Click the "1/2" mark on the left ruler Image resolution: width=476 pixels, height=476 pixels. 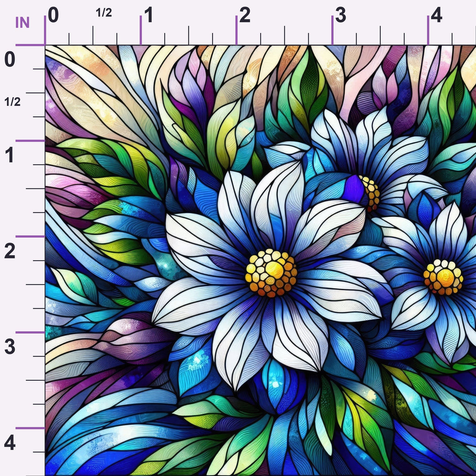12,102
